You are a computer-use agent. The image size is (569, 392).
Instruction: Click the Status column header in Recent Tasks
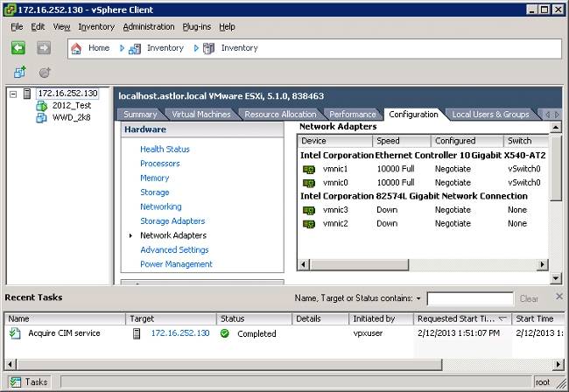[254, 318]
